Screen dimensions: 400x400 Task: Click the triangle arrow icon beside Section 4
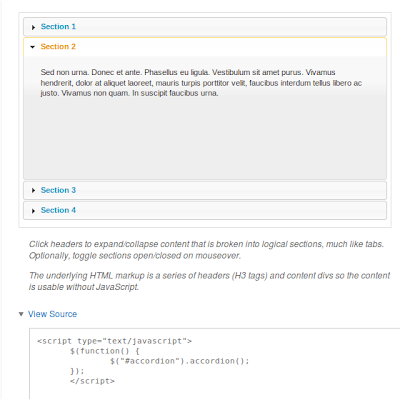click(x=33, y=211)
